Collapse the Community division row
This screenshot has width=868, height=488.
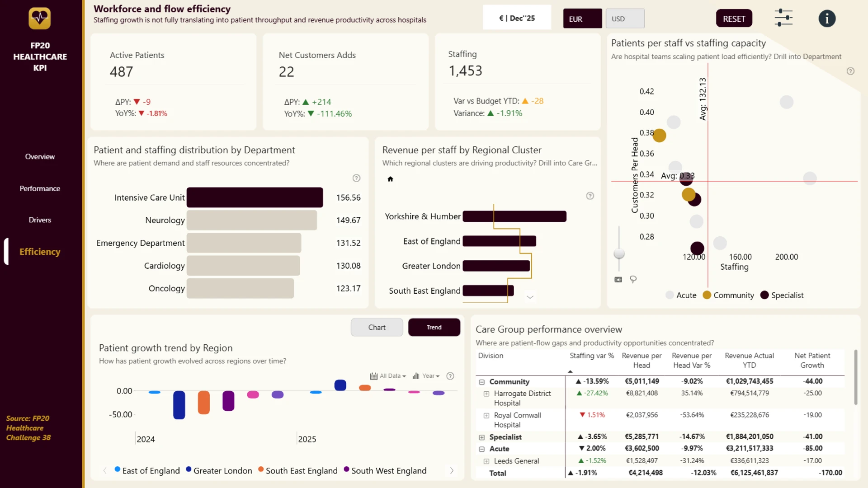click(482, 382)
